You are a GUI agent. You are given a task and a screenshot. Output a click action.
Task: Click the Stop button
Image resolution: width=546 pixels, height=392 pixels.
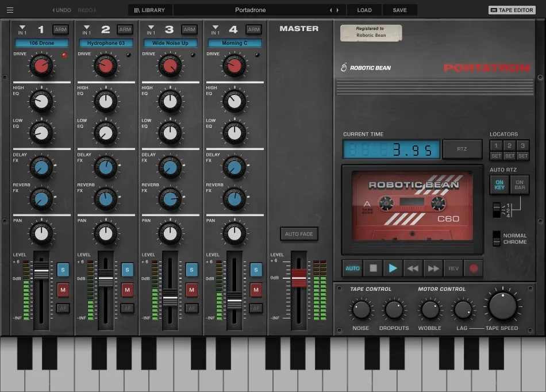point(373,268)
